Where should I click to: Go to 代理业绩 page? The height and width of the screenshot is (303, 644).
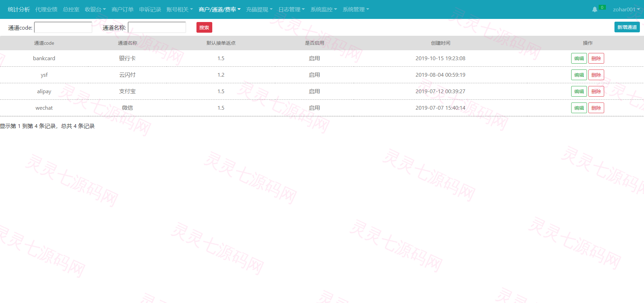coord(46,10)
